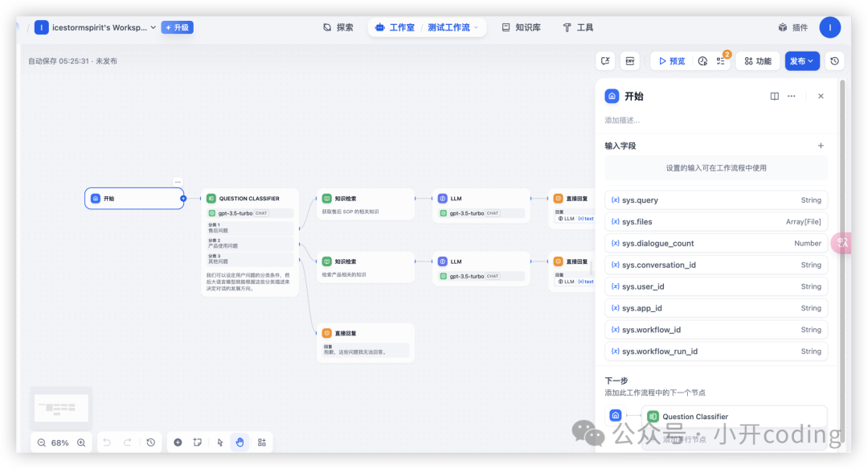The height and width of the screenshot is (469, 868).
Task: Add a new node with plus icon
Action: pyautogui.click(x=178, y=442)
